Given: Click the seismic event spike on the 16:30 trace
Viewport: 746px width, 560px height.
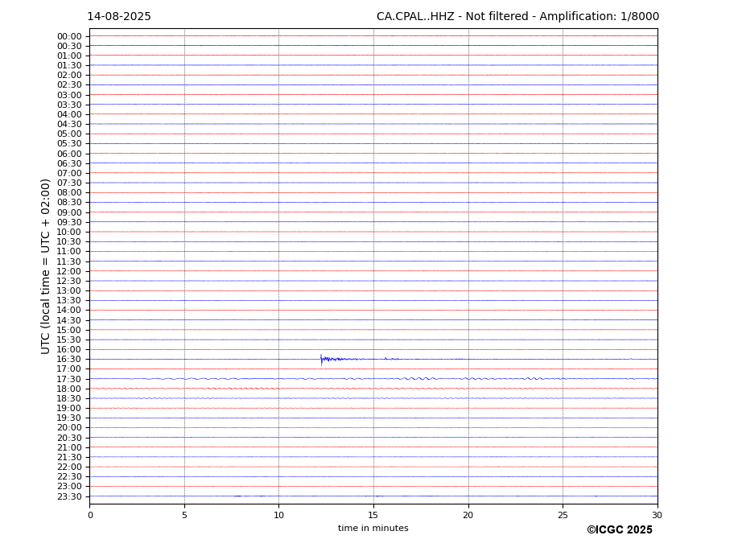Looking at the screenshot, I should tap(322, 360).
